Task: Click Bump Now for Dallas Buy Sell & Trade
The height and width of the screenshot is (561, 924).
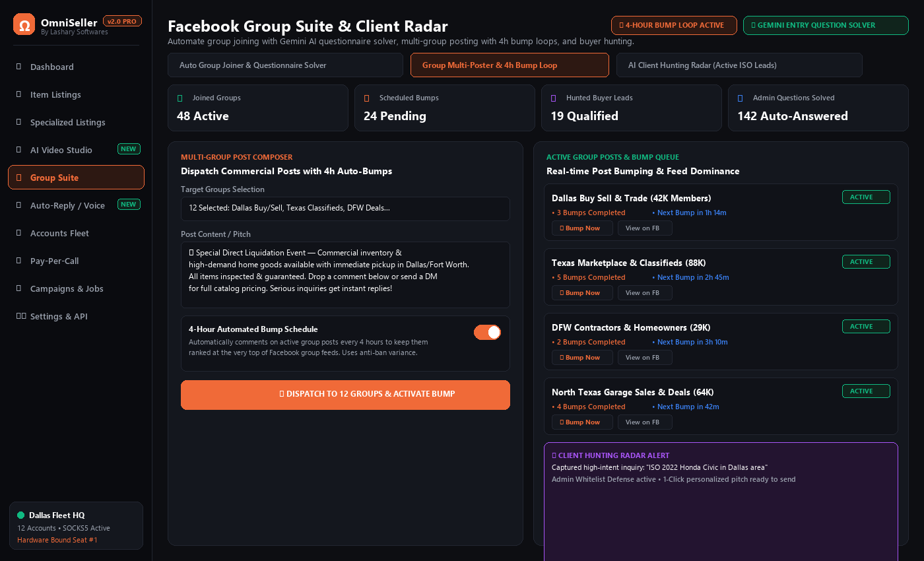Action: pos(582,228)
